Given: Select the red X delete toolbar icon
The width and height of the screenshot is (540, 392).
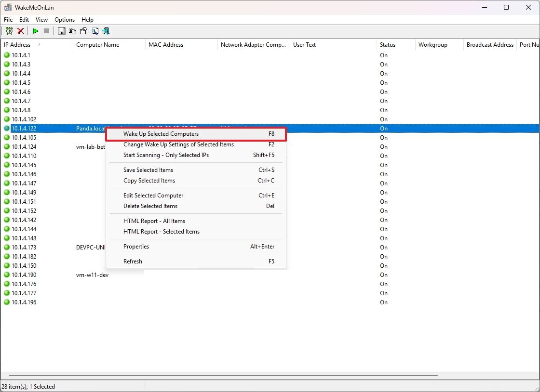Looking at the screenshot, I should coord(20,31).
